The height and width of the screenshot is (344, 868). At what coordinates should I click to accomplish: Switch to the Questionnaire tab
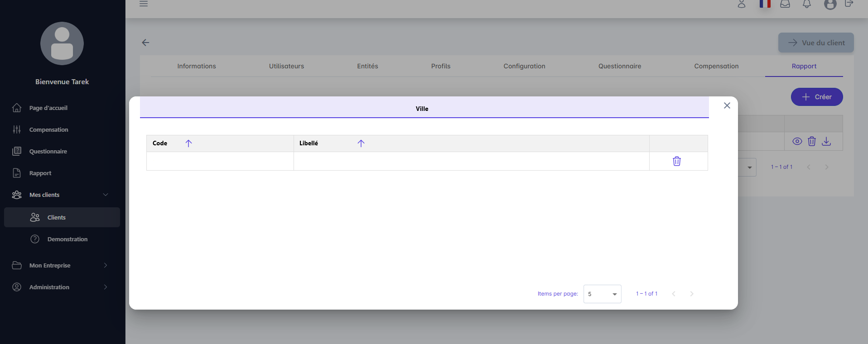[619, 66]
